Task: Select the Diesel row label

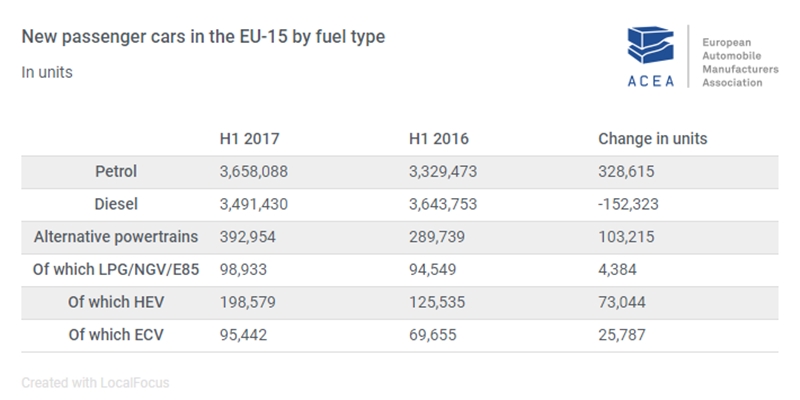Action: (115, 204)
